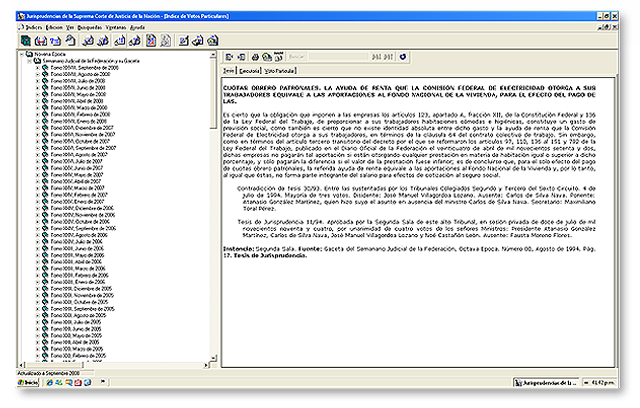Select the Enero de 2006 tomo row
Image resolution: width=640 pixels, height=408 pixels.
pos(78,282)
